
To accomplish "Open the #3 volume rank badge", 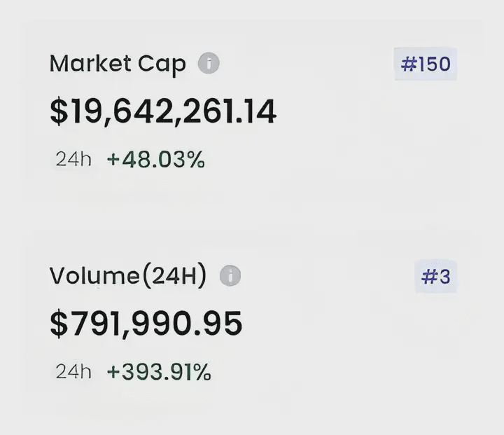I will tap(435, 277).
